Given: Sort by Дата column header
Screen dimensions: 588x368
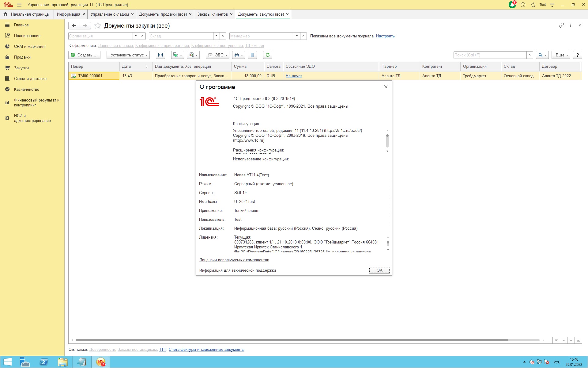Looking at the screenshot, I should 136,66.
